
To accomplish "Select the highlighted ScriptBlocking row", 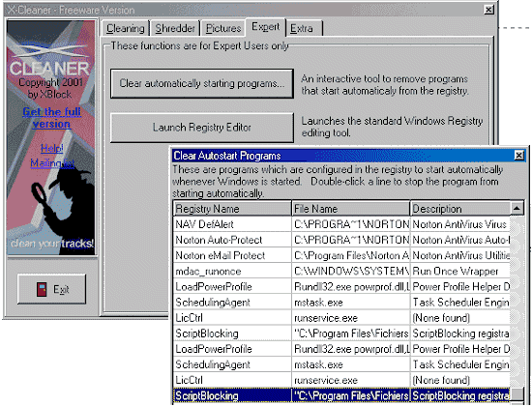I will point(341,395).
